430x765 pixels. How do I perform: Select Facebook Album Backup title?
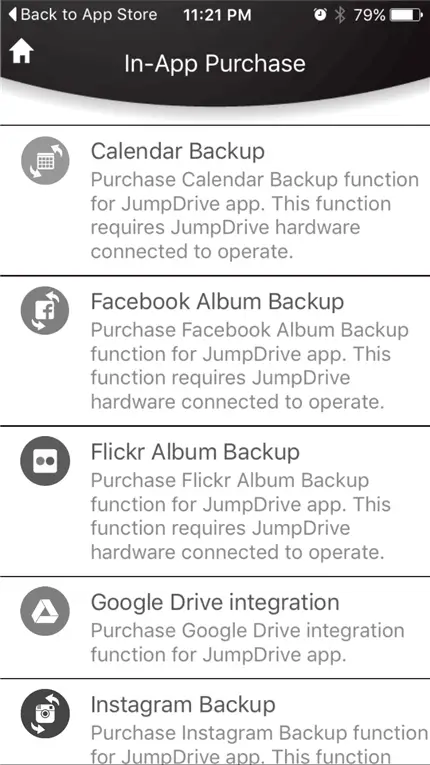(x=217, y=302)
